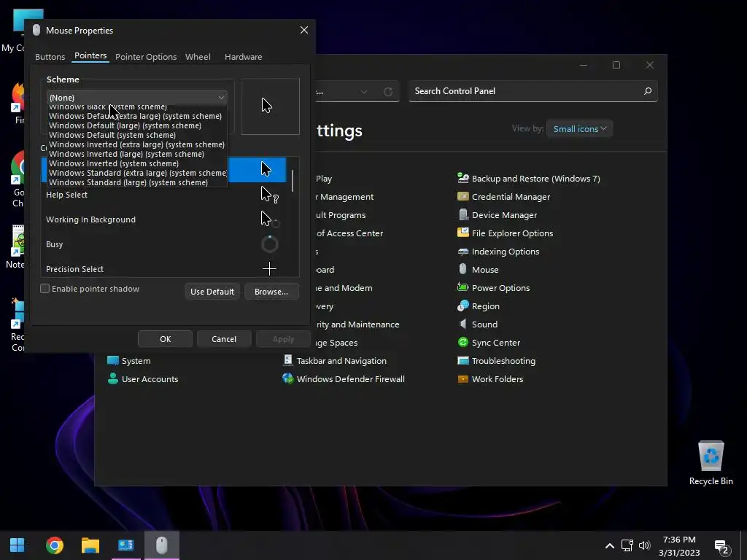Open the View by Small icons dropdown

579,128
